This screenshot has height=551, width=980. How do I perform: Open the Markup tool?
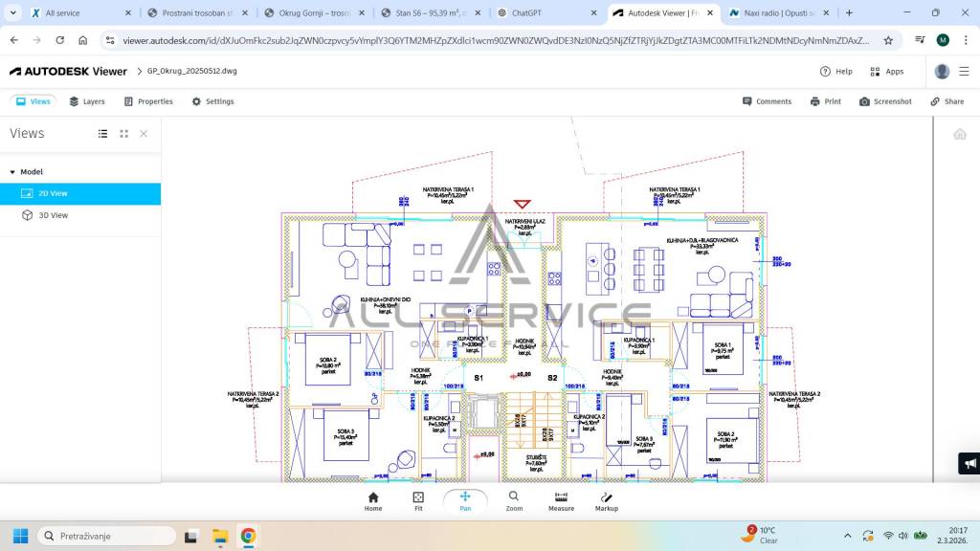pyautogui.click(x=607, y=500)
